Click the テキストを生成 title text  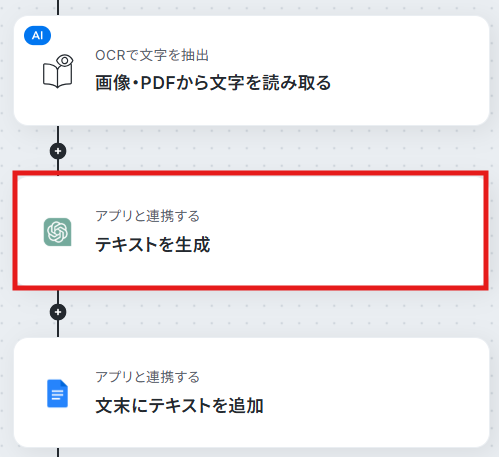(153, 244)
